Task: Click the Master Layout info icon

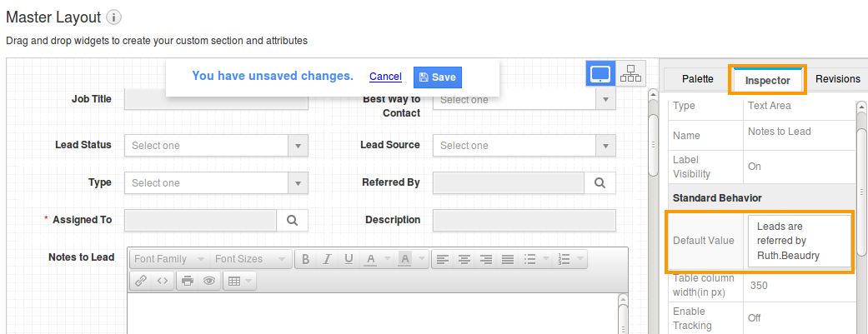Action: (x=113, y=17)
